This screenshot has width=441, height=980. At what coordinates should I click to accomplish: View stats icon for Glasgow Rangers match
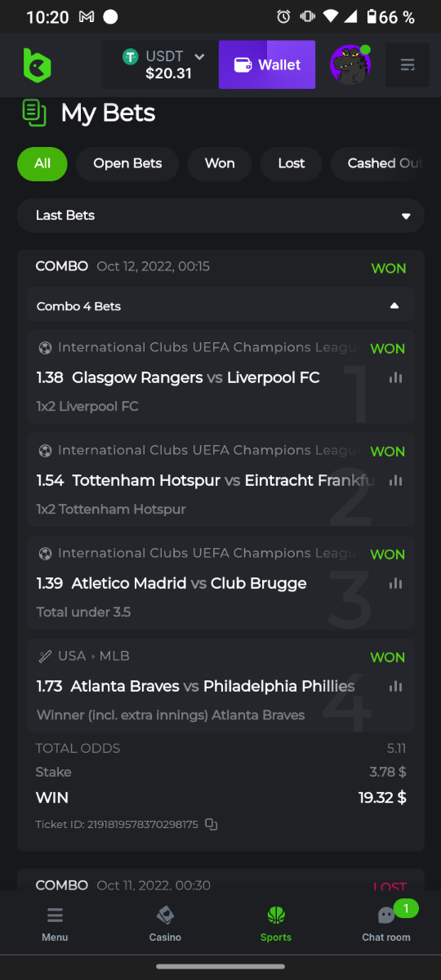point(396,377)
